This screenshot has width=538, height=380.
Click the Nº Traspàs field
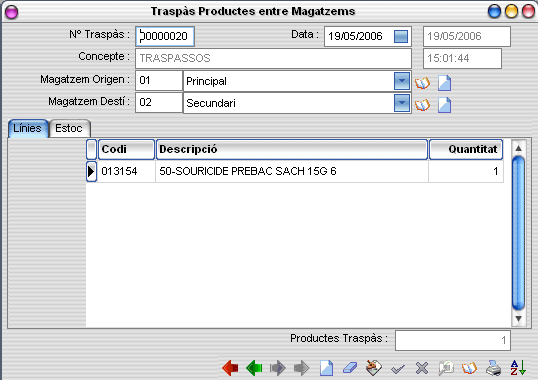click(x=165, y=36)
